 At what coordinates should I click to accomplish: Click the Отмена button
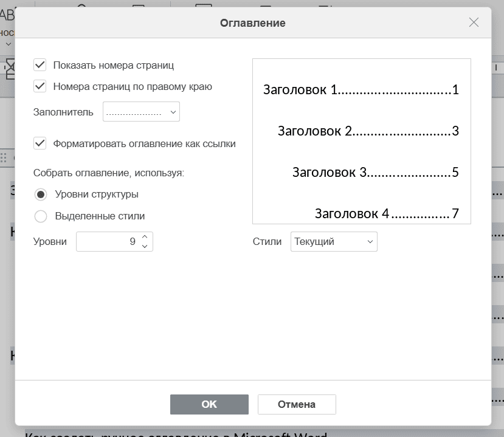(x=297, y=404)
